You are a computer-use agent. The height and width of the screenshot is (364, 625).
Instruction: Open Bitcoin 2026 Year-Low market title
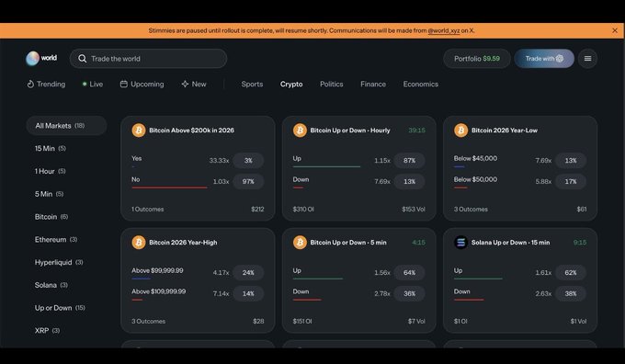[x=505, y=131]
